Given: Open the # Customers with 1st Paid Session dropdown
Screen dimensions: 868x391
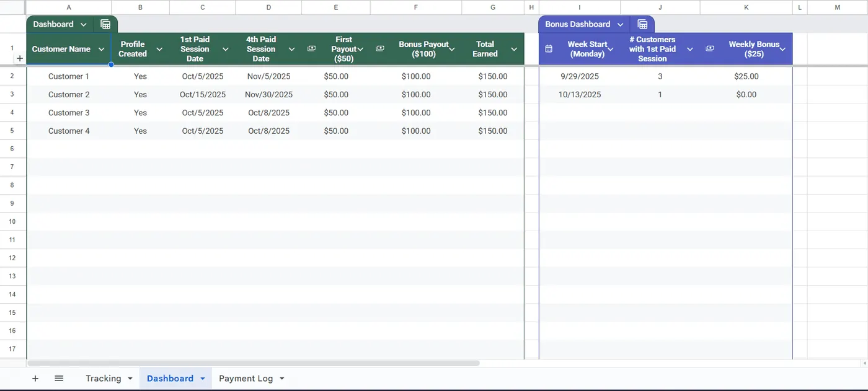Looking at the screenshot, I should (690, 49).
